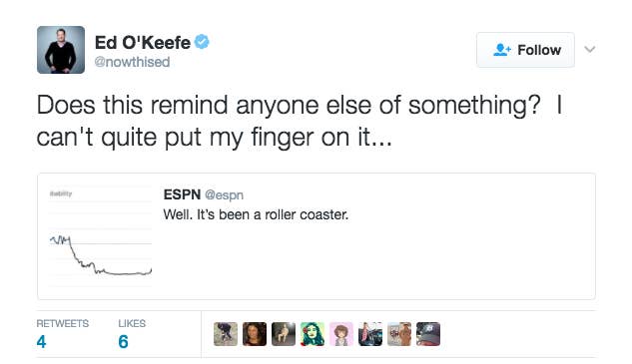Click the @nowthised handle

tap(132, 62)
